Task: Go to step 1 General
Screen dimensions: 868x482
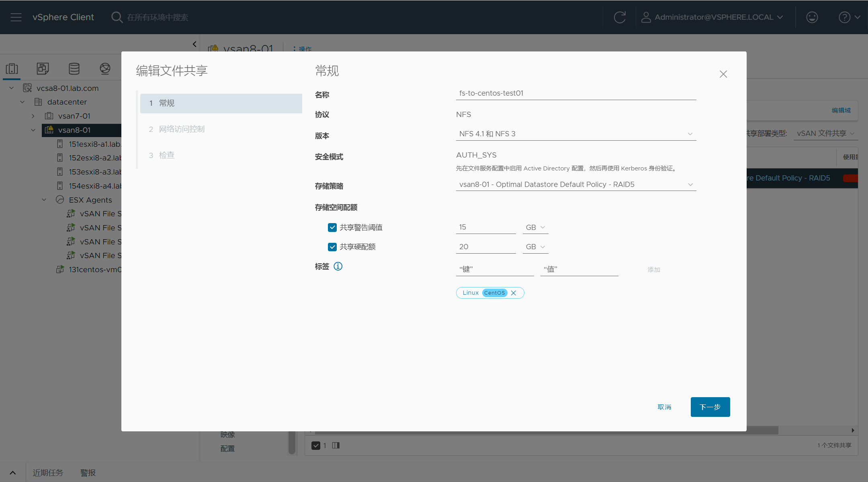Action: pyautogui.click(x=221, y=103)
